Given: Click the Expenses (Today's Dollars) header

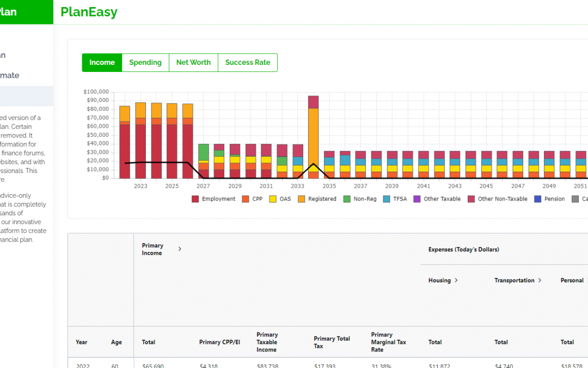Looking at the screenshot, I should [463, 249].
